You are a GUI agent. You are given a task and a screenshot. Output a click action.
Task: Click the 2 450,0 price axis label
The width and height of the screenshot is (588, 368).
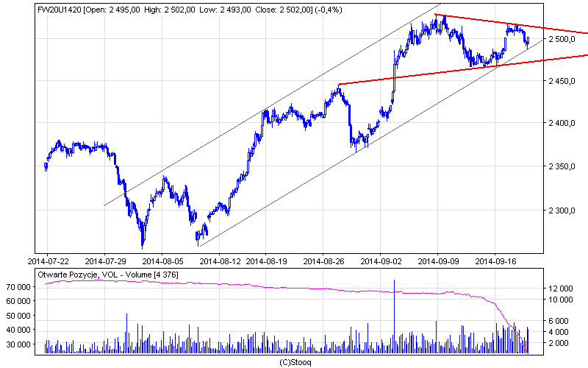(562, 81)
